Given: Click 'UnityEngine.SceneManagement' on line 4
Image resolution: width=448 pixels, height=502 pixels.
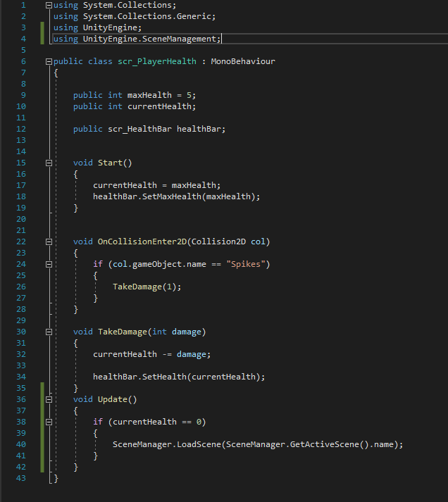Looking at the screenshot, I should pyautogui.click(x=149, y=39).
